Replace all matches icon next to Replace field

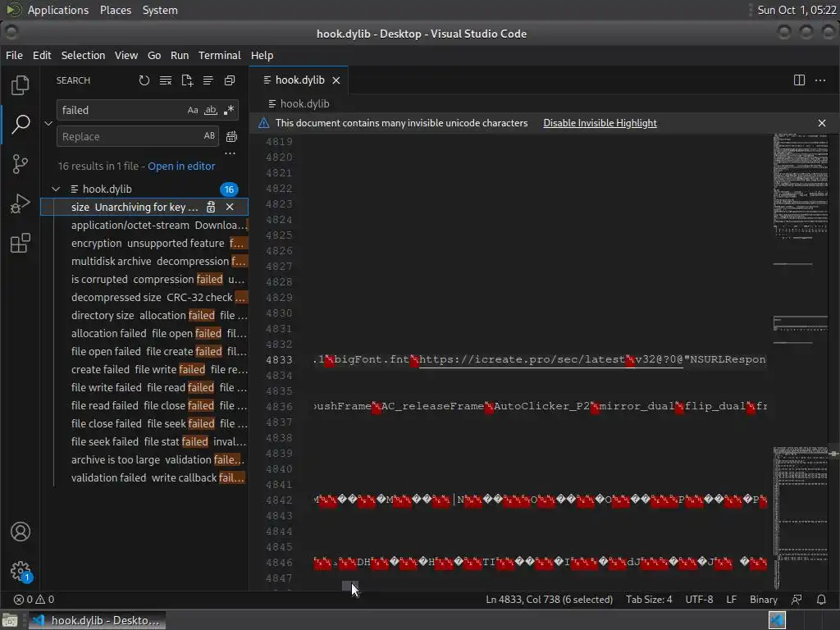click(x=231, y=137)
